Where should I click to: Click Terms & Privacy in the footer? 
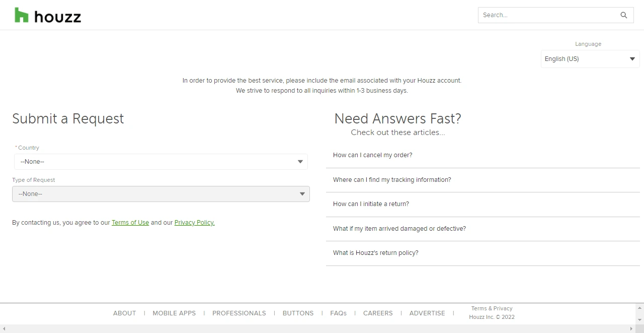pyautogui.click(x=492, y=308)
